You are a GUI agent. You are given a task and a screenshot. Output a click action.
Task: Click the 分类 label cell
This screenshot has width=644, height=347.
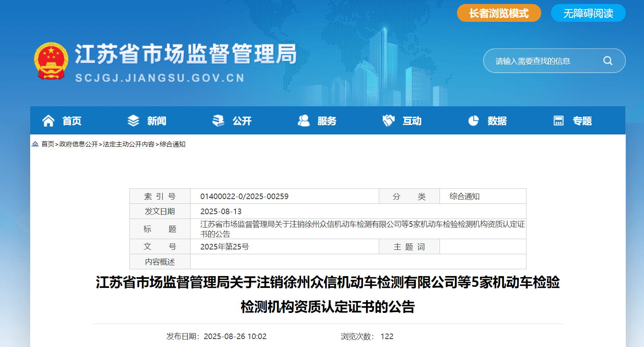pyautogui.click(x=409, y=196)
